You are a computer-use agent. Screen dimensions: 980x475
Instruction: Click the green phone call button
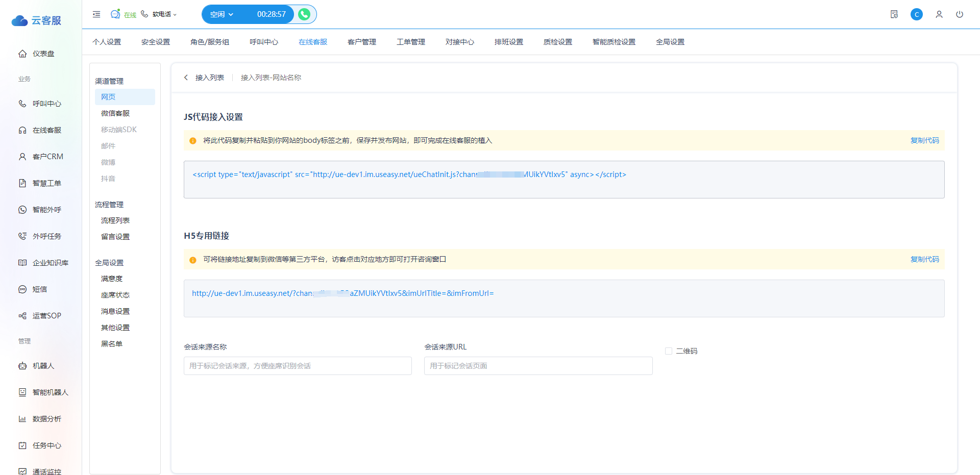click(304, 14)
